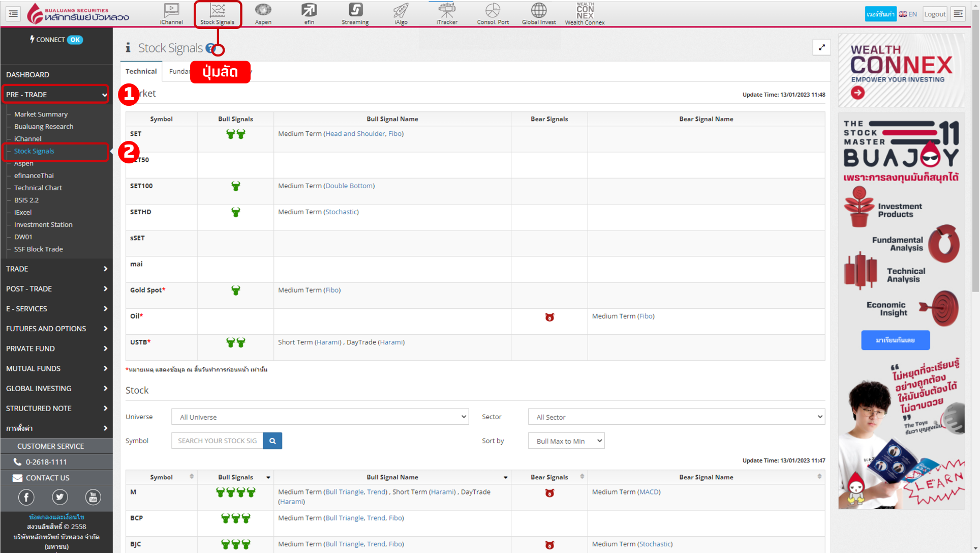Open the iChannel shortcut icon
The image size is (980, 553).
pyautogui.click(x=171, y=14)
